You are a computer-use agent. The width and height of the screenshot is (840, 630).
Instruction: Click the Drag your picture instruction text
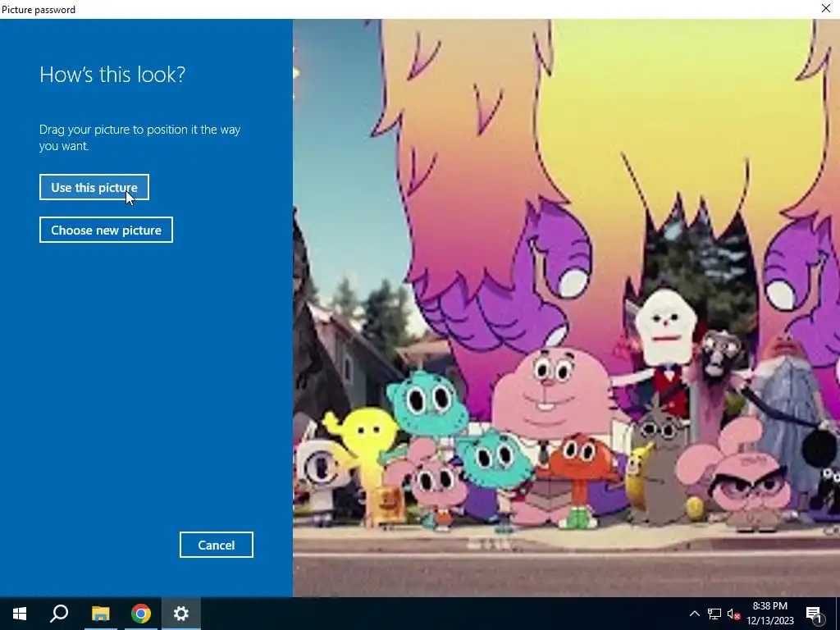click(139, 138)
